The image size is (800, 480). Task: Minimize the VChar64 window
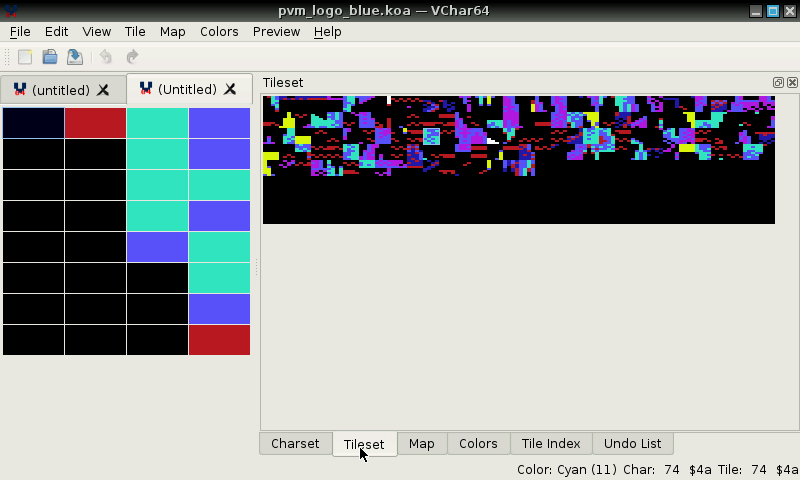tap(756, 11)
